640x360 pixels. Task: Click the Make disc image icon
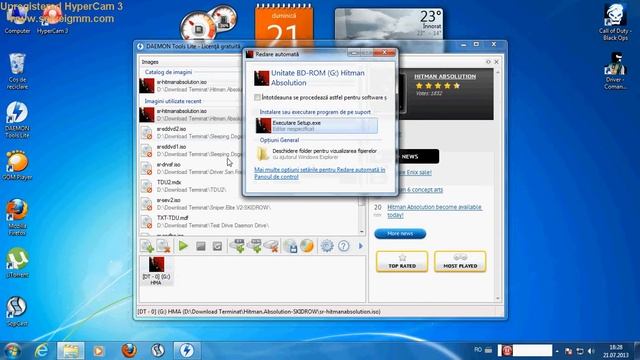coord(290,246)
